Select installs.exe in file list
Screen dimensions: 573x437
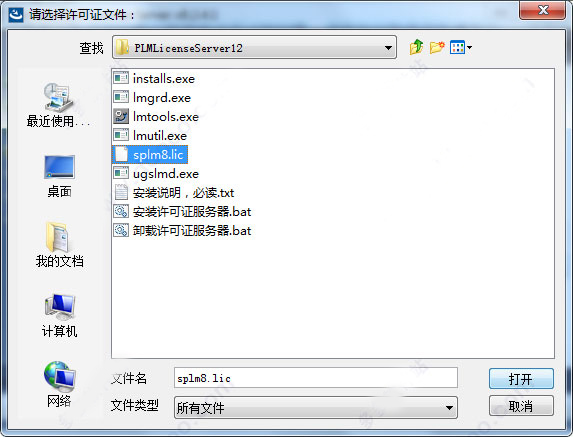point(154,79)
